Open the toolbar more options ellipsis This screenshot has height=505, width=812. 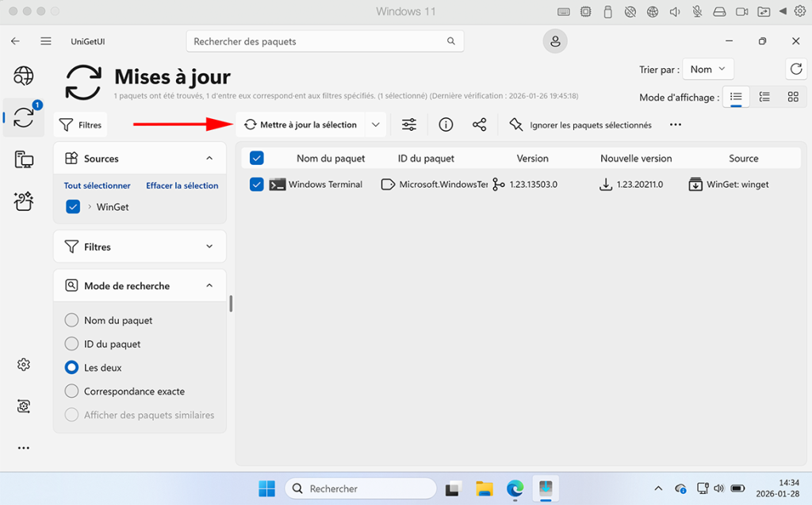[676, 124]
